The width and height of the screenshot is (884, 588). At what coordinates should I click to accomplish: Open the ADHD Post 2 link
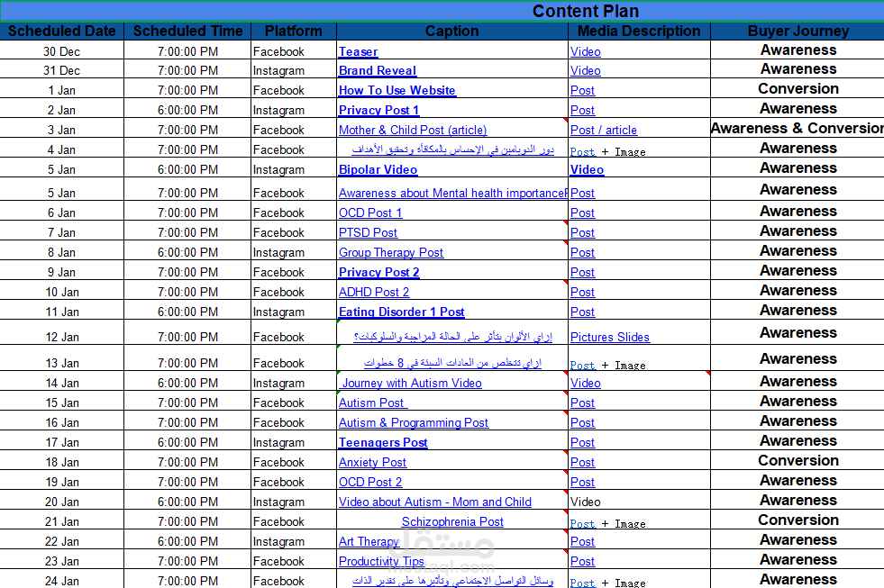pos(374,293)
